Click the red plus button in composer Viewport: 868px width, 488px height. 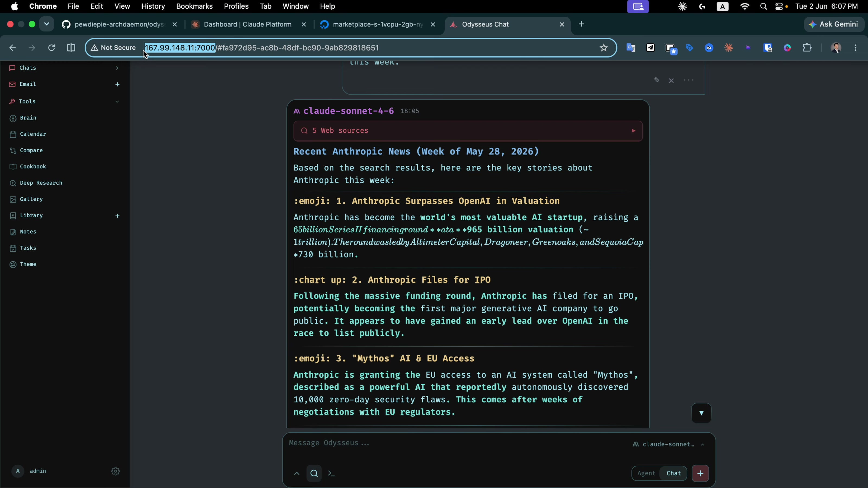coord(700,473)
